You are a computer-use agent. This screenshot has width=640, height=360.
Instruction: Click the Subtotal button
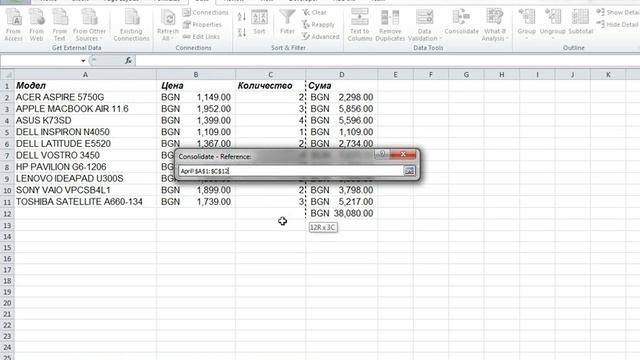pos(580,22)
